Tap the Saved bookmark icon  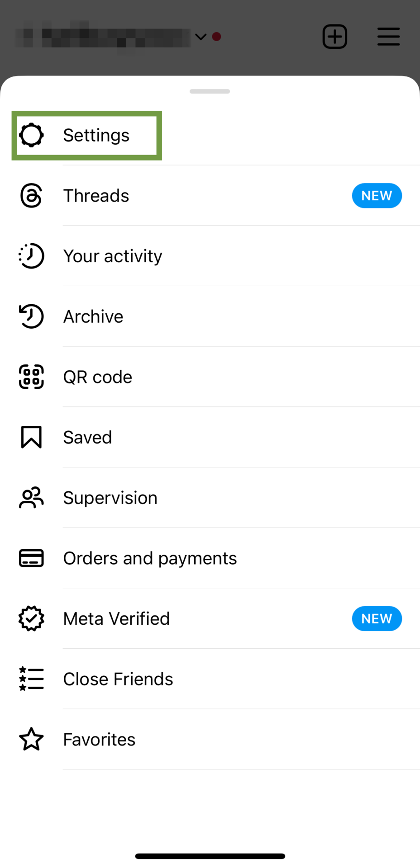pyautogui.click(x=31, y=437)
